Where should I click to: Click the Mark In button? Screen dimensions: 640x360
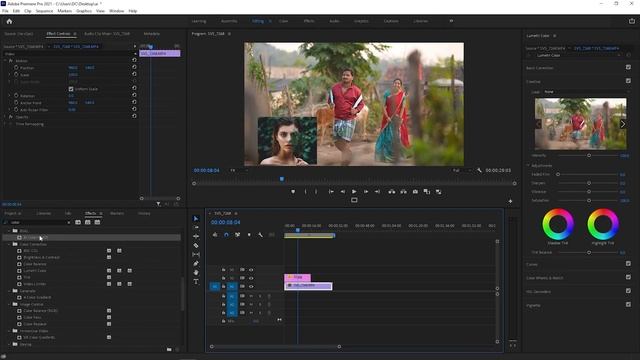305,191
